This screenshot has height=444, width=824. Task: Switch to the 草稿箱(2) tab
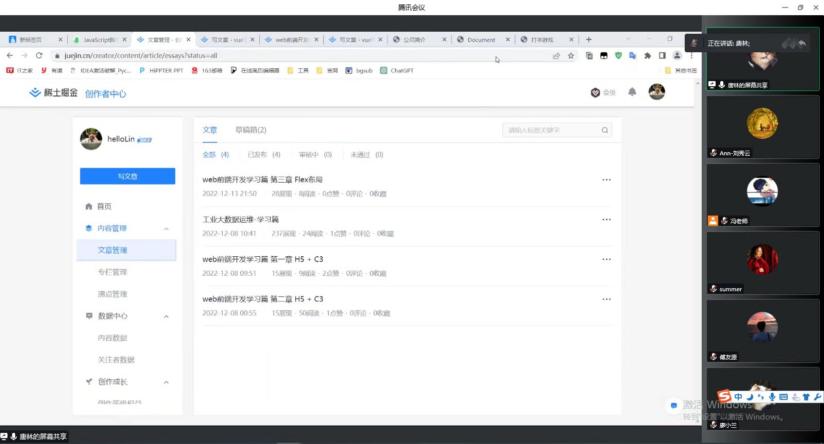(x=250, y=130)
